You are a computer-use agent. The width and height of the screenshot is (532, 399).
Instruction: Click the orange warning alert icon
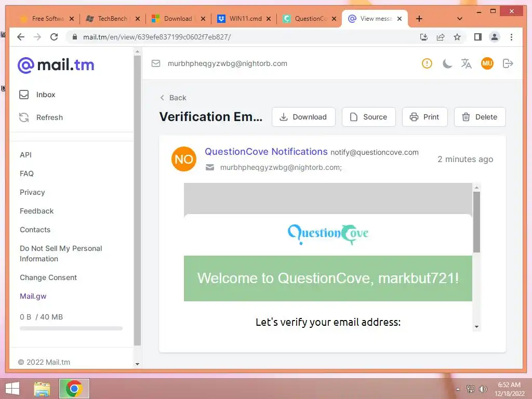427,63
